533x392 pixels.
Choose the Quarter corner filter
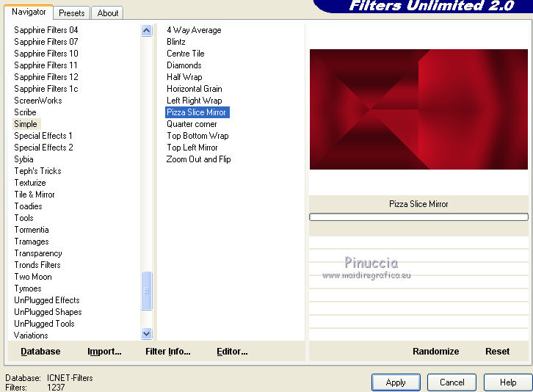tap(192, 124)
